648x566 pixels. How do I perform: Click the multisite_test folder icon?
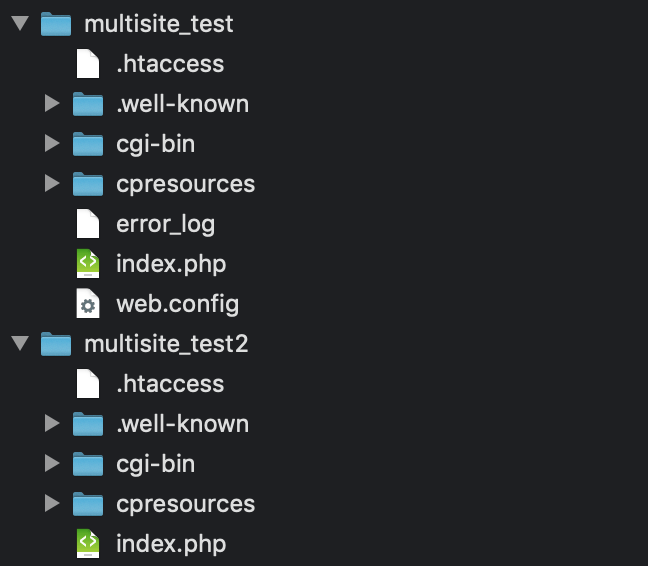point(56,24)
